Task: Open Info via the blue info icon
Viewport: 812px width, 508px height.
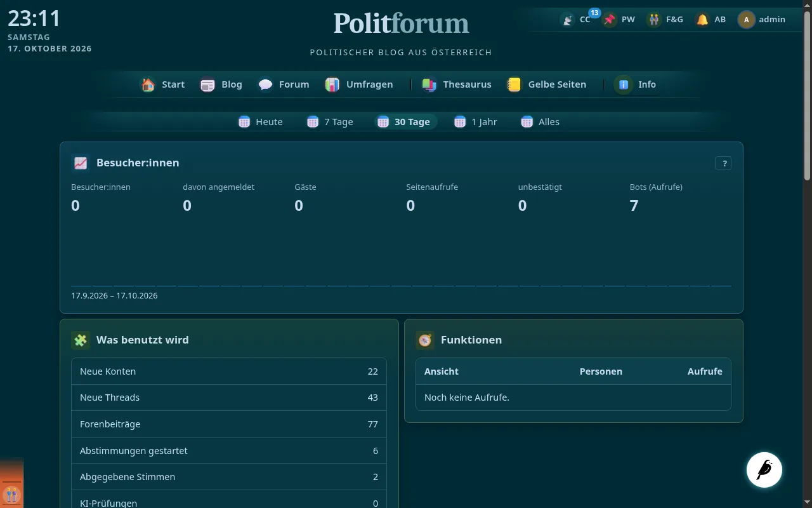Action: tap(624, 84)
